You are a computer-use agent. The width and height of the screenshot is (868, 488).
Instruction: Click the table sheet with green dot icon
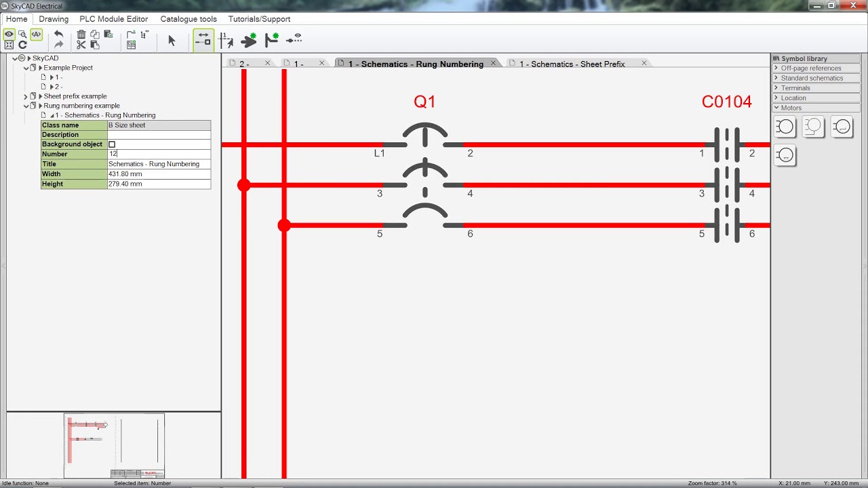pyautogui.click(x=132, y=45)
